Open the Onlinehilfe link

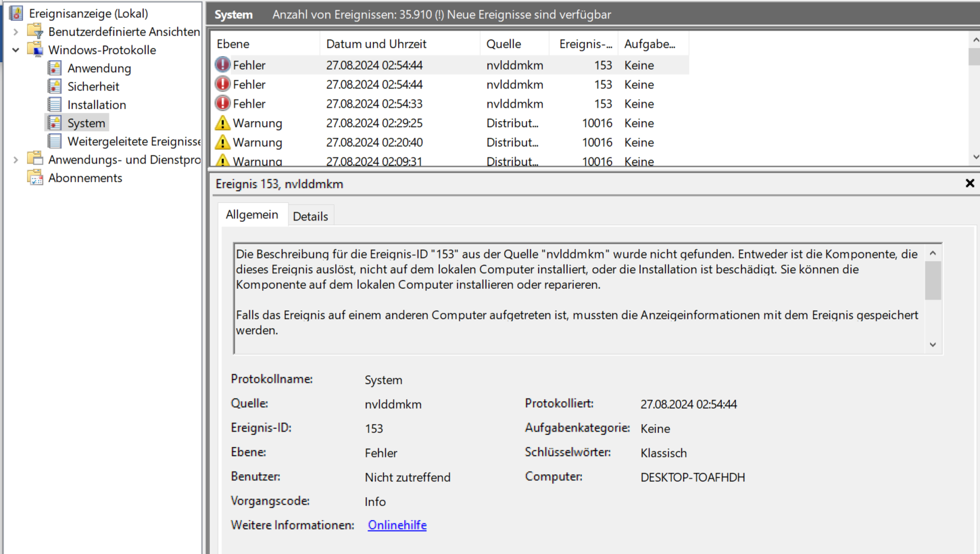click(x=397, y=525)
